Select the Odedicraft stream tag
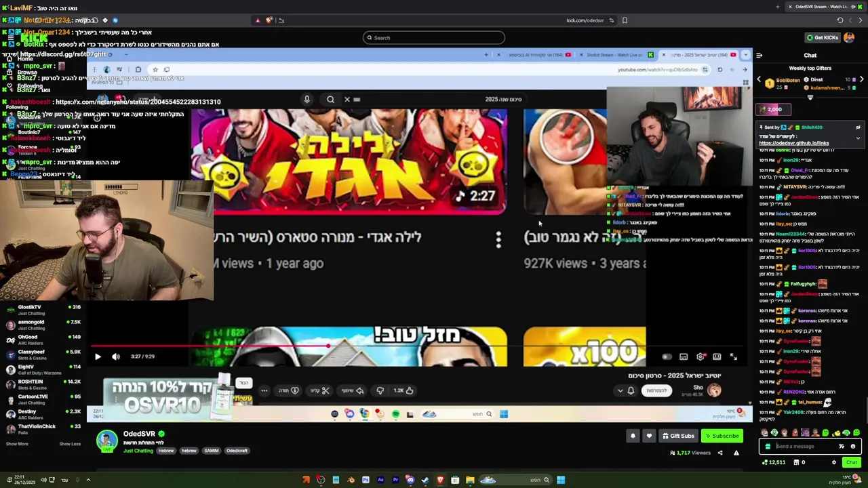 pos(237,451)
